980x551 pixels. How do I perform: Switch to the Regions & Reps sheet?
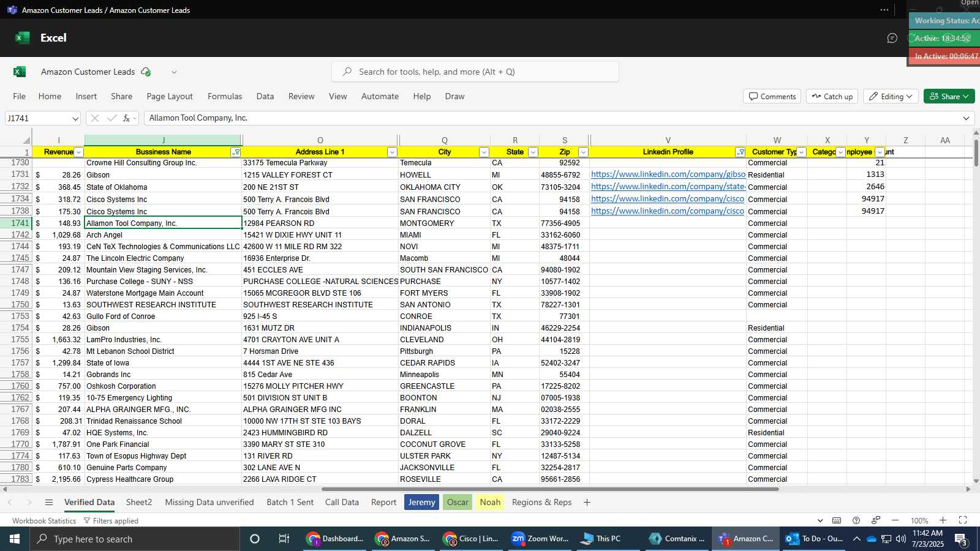541,502
